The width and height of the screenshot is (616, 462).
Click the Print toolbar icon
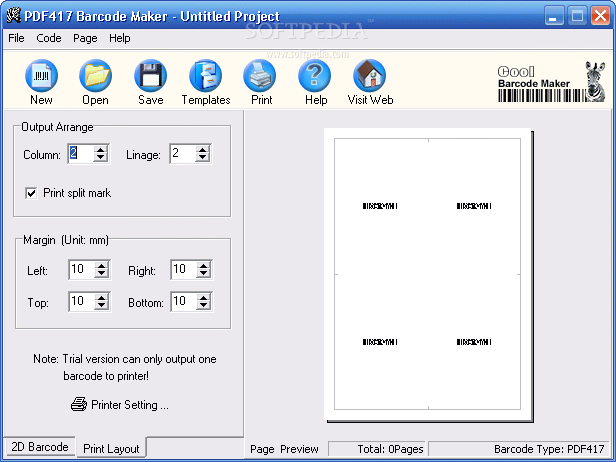point(260,75)
